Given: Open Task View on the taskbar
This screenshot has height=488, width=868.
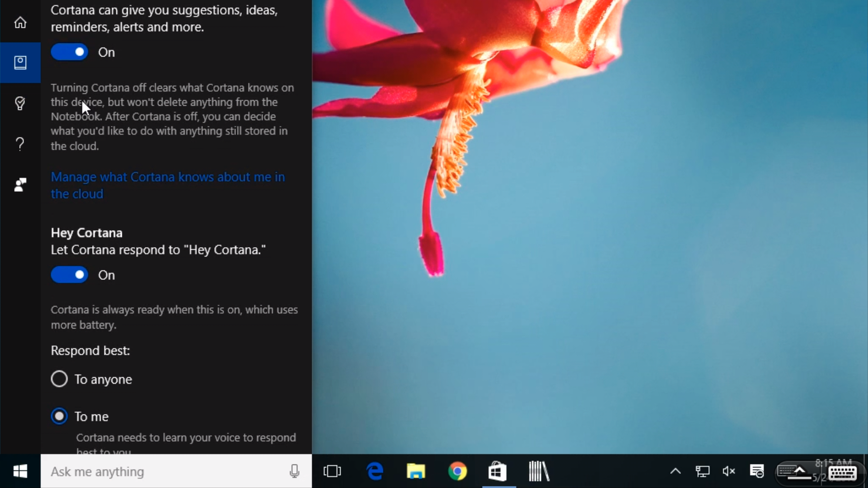Looking at the screenshot, I should pos(332,471).
